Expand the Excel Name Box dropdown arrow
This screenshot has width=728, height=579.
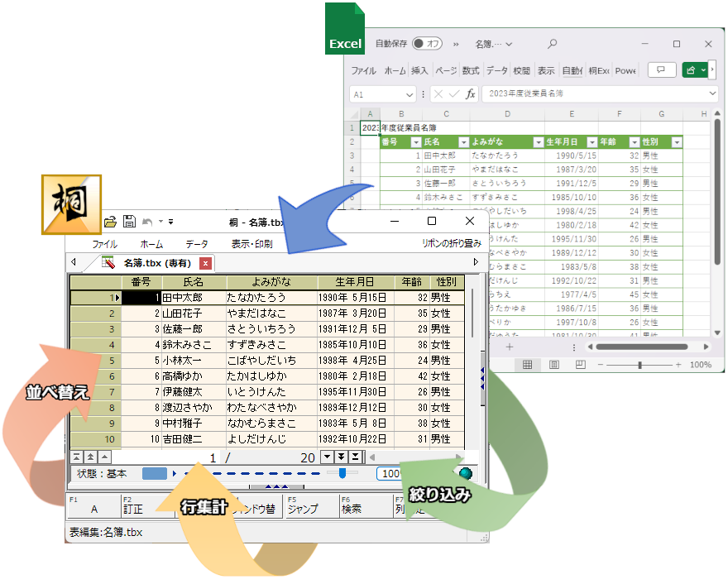tap(409, 94)
